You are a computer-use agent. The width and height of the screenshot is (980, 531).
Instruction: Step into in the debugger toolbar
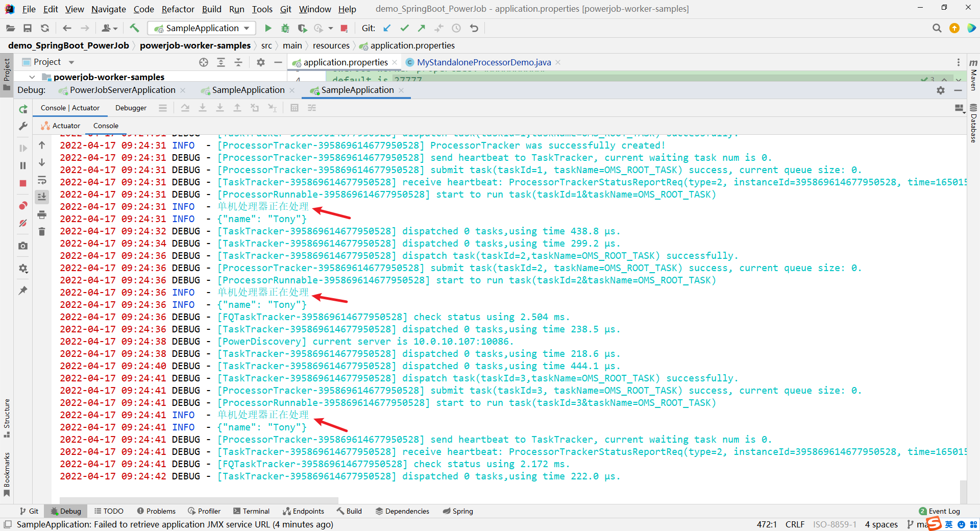coord(203,108)
